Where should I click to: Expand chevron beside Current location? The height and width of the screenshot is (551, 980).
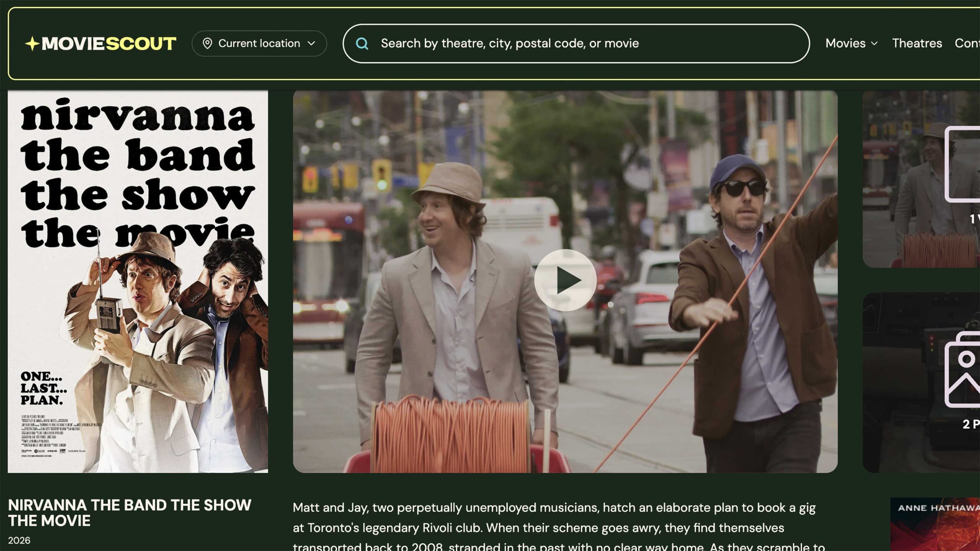point(312,44)
